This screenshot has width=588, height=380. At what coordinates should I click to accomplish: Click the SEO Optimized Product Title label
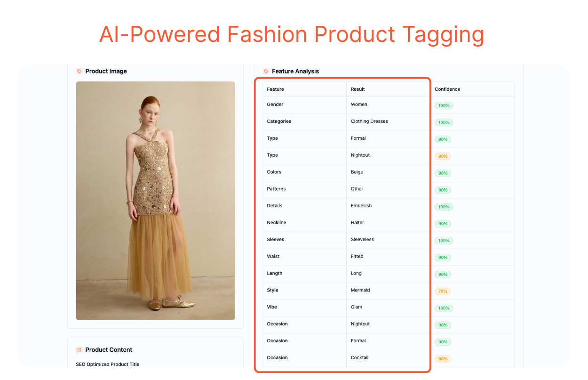[x=108, y=364]
